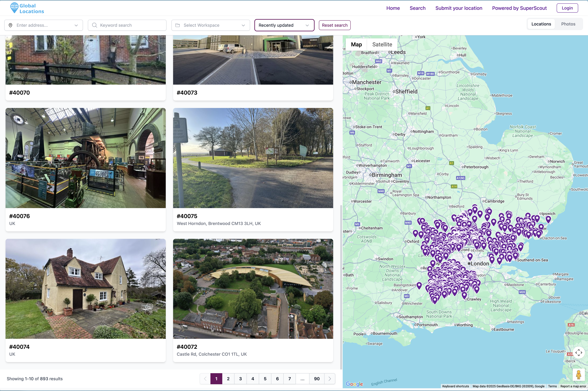This screenshot has width=588, height=391.
Task: Click the Global Locations logo icon
Action: tap(14, 8)
